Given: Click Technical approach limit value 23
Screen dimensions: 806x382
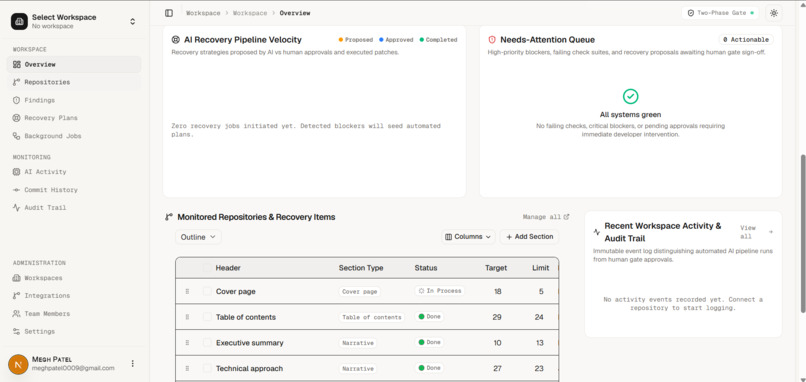Looking at the screenshot, I should point(539,369).
